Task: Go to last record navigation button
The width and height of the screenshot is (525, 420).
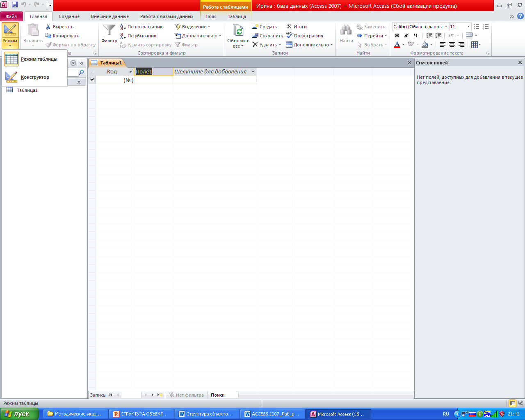Action: (x=153, y=395)
